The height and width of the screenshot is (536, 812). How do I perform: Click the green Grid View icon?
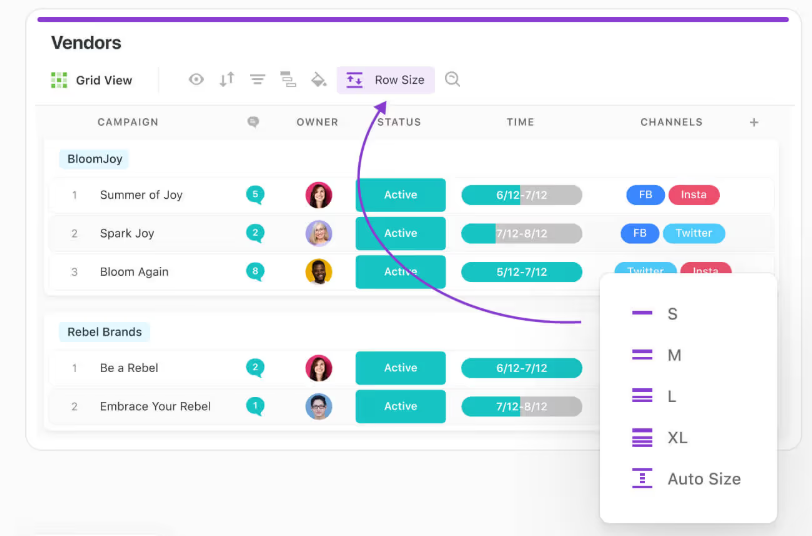tap(59, 80)
